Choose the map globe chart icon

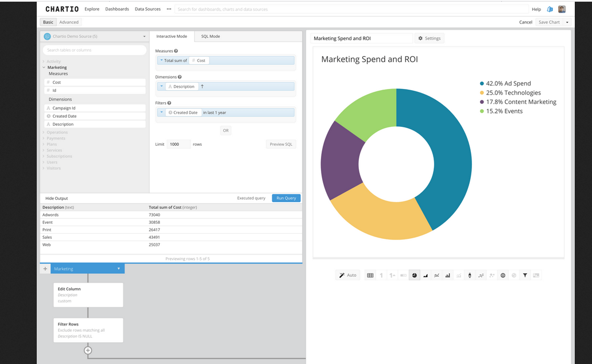(503, 276)
